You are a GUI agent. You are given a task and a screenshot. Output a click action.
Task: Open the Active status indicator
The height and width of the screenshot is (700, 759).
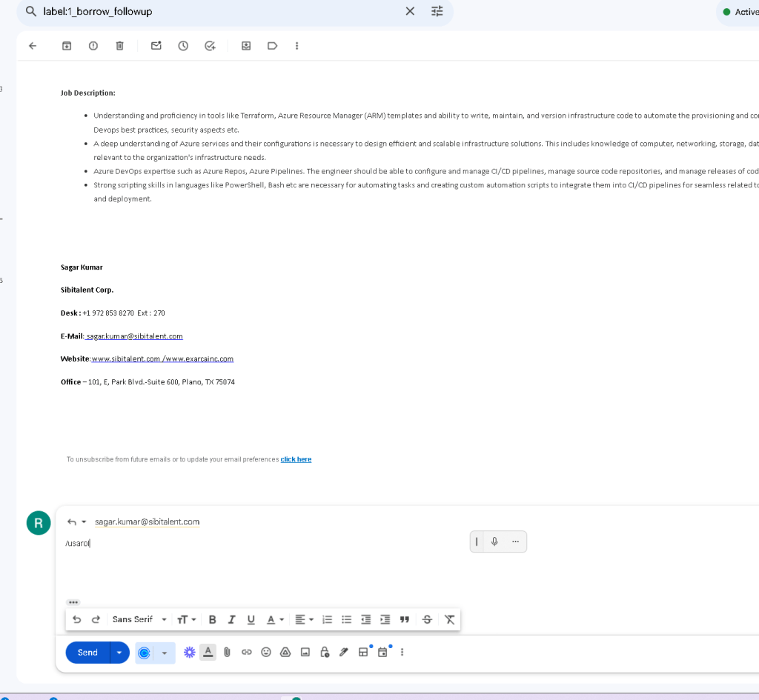pos(739,12)
